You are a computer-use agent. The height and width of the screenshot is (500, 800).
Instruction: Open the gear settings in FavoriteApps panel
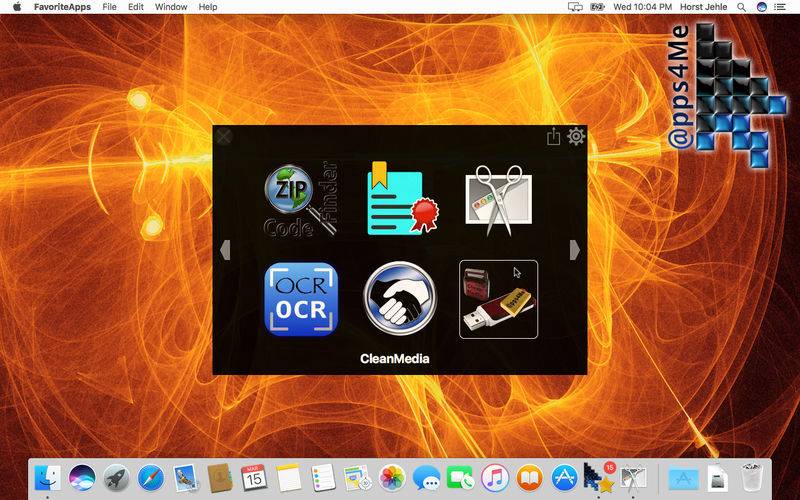(x=576, y=136)
